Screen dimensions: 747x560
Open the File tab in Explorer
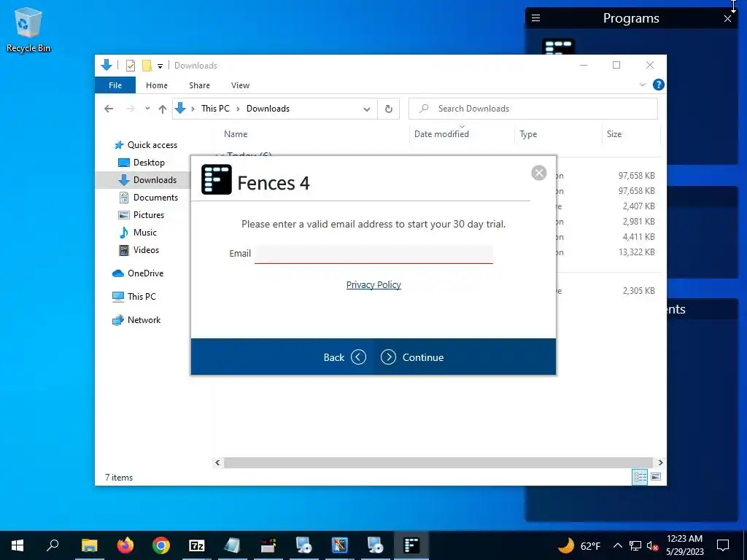pos(115,85)
